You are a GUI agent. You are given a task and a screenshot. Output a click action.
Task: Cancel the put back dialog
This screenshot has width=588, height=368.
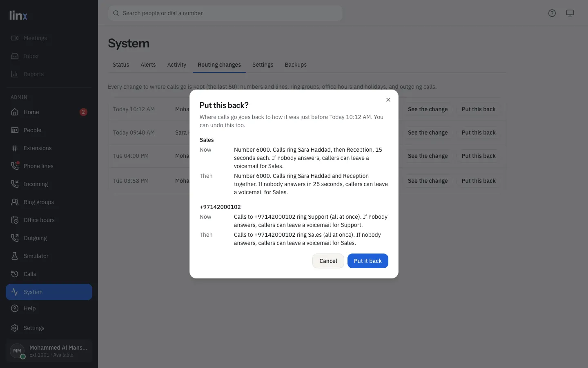[328, 261]
